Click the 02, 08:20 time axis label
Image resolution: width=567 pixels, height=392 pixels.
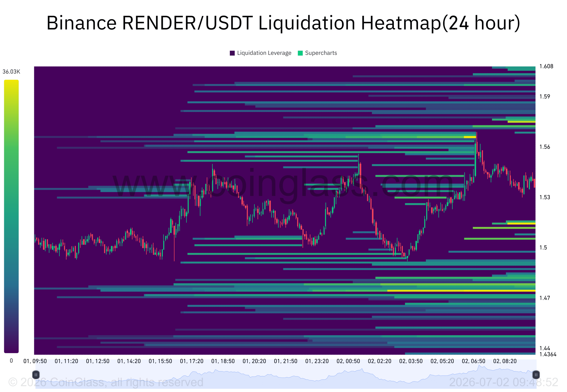[x=505, y=361]
